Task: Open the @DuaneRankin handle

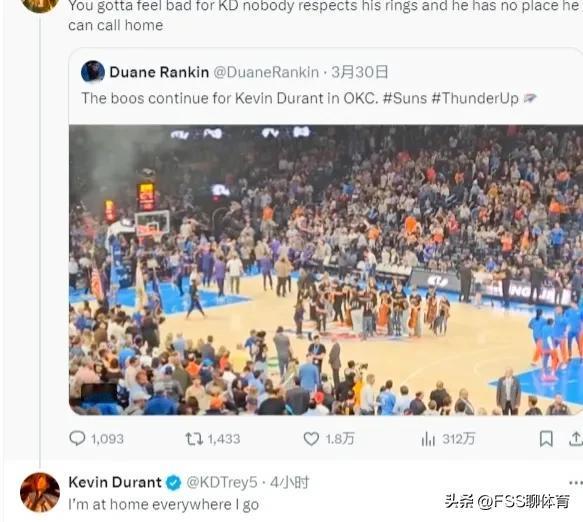Action: pos(266,72)
